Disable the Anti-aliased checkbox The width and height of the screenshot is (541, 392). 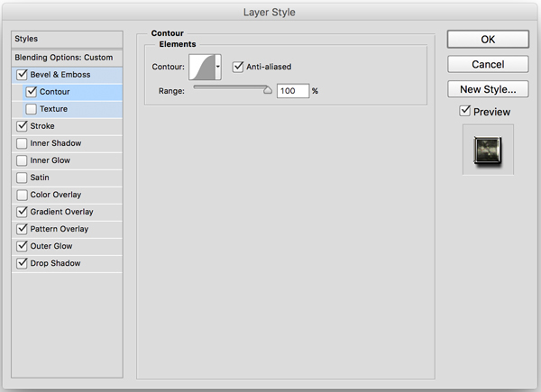pos(239,66)
